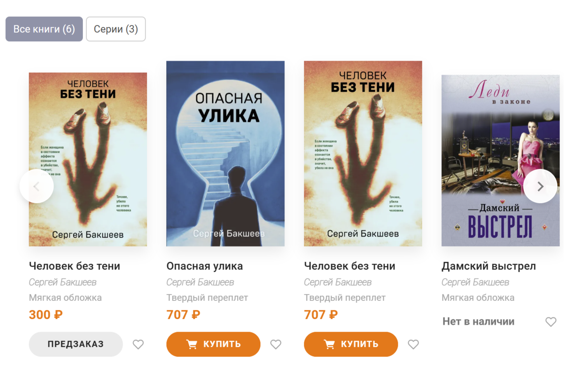The width and height of the screenshot is (588, 388).
Task: Select Все книги (6) tab
Action: [44, 29]
